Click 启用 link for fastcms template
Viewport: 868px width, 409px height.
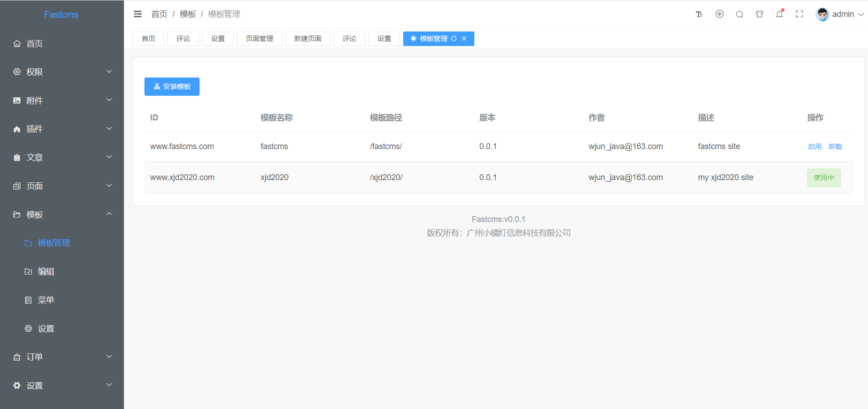[815, 146]
